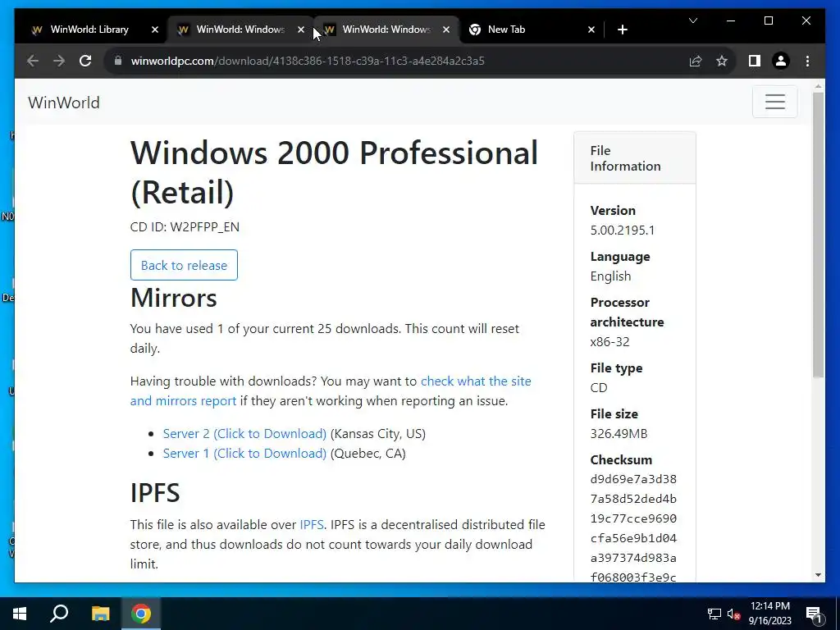Image resolution: width=840 pixels, height=630 pixels.
Task: Open the WinWorld site brand link
Action: (x=64, y=103)
